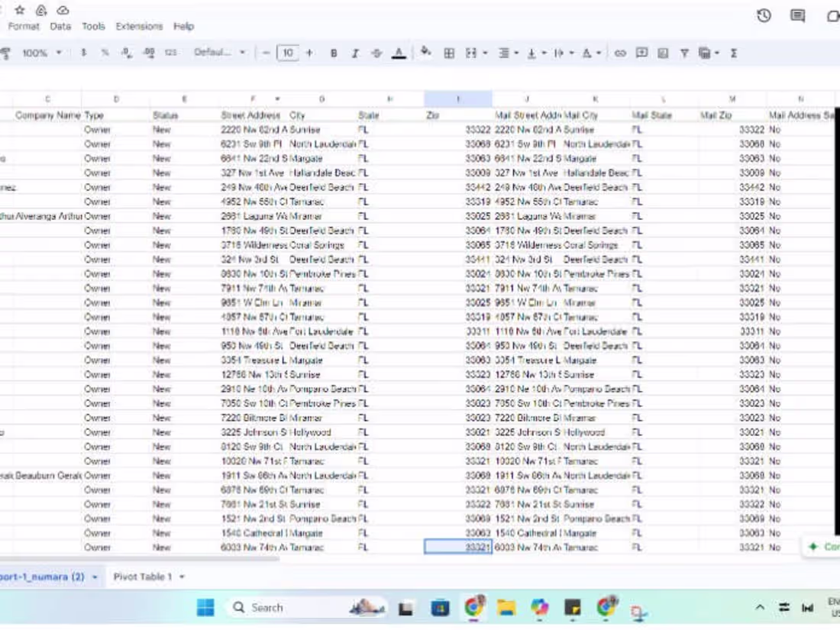Open the comments panel icon

click(798, 15)
